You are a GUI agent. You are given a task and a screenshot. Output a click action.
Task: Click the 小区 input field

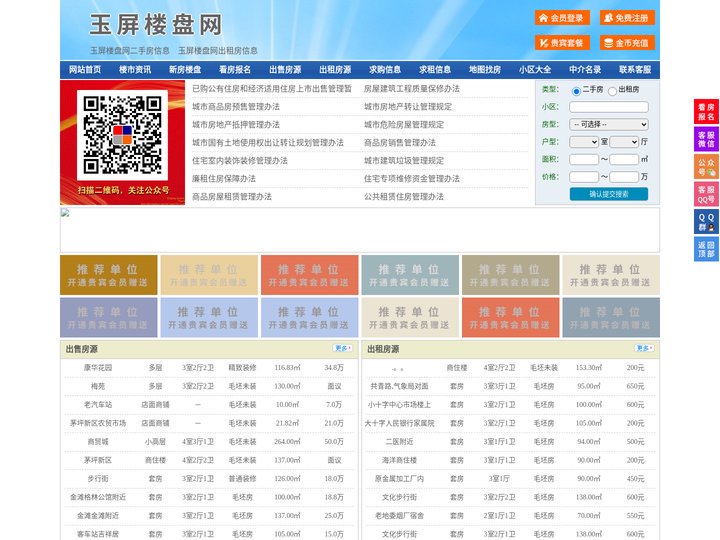click(x=609, y=107)
